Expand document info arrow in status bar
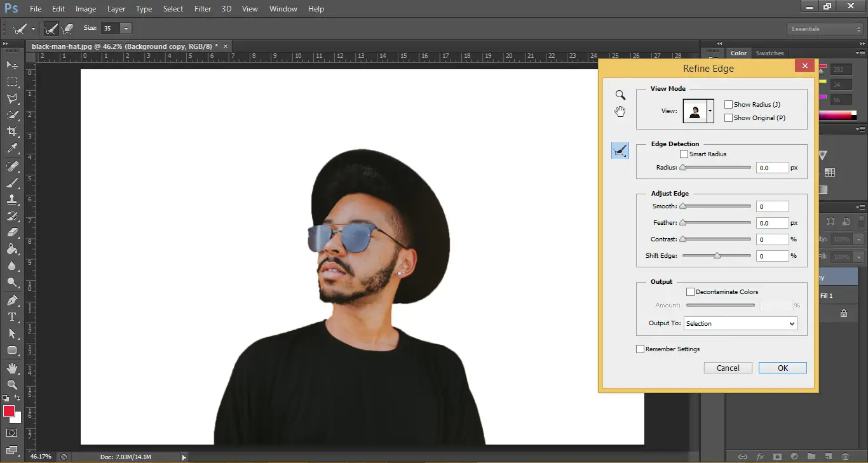868x463 pixels. [x=184, y=457]
